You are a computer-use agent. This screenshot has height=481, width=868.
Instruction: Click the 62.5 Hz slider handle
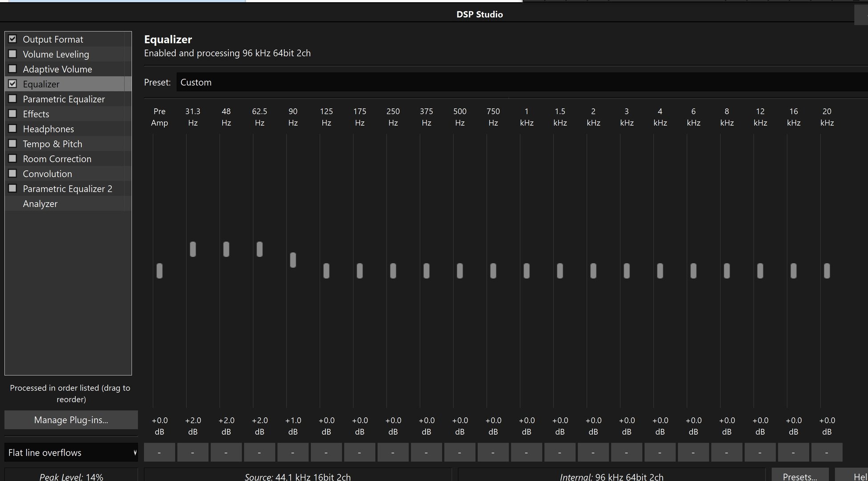pos(260,249)
